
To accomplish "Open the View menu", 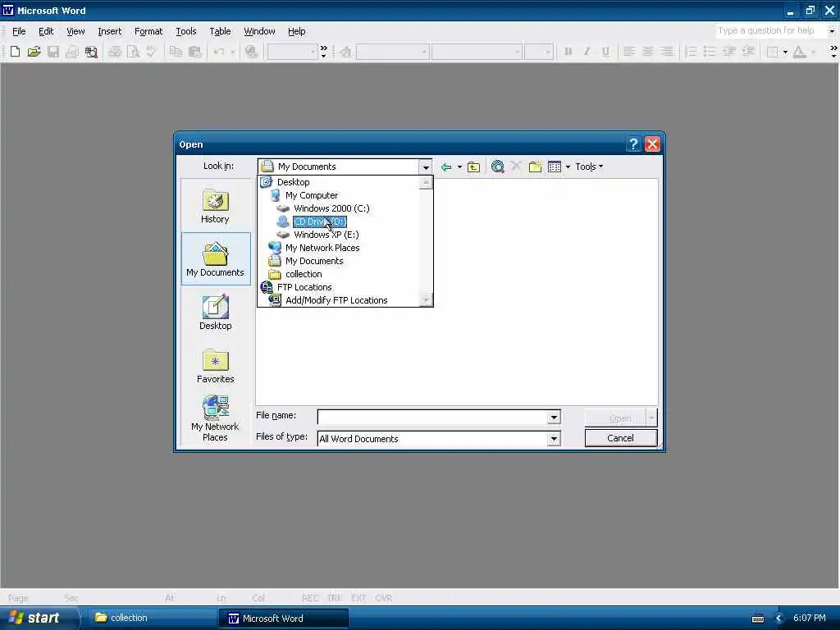I will coord(75,31).
